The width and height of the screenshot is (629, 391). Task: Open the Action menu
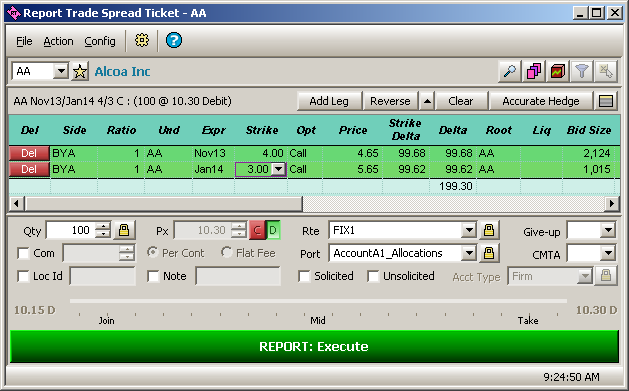point(59,41)
